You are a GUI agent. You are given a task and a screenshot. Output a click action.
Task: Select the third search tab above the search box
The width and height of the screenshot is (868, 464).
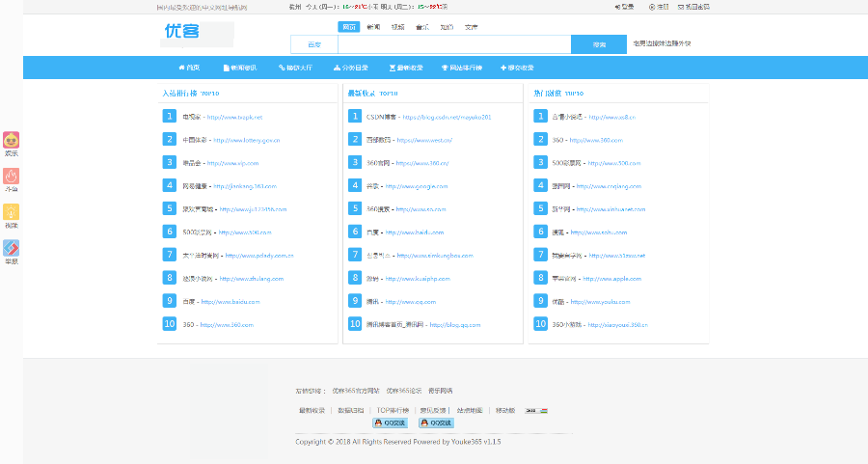pos(398,27)
